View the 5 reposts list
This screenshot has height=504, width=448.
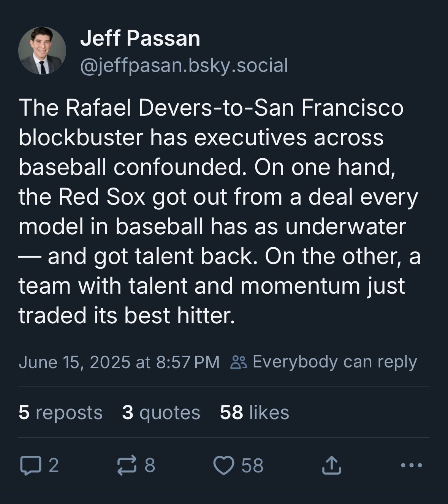click(60, 412)
